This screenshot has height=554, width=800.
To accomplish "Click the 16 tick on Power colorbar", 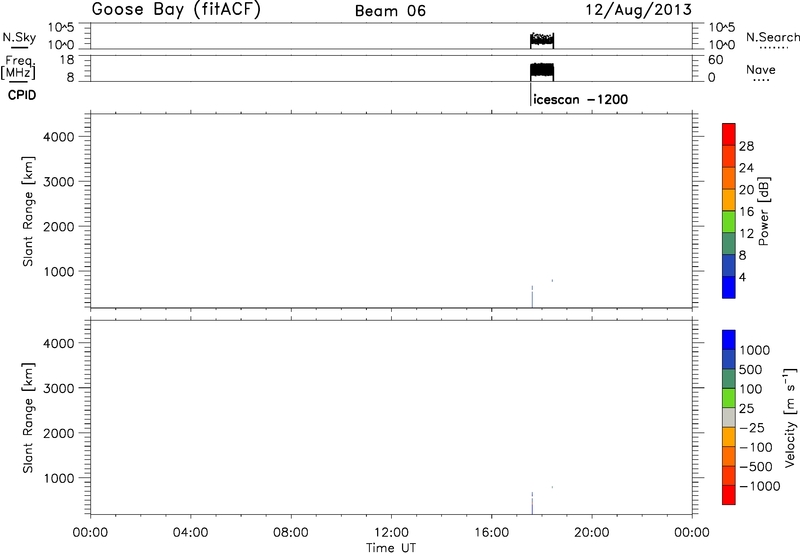I will pyautogui.click(x=746, y=212).
